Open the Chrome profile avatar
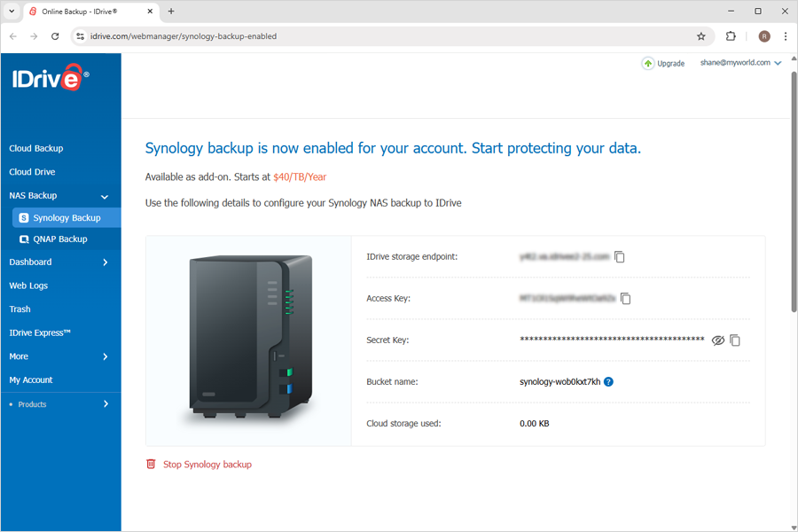The width and height of the screenshot is (798, 532). (x=764, y=36)
